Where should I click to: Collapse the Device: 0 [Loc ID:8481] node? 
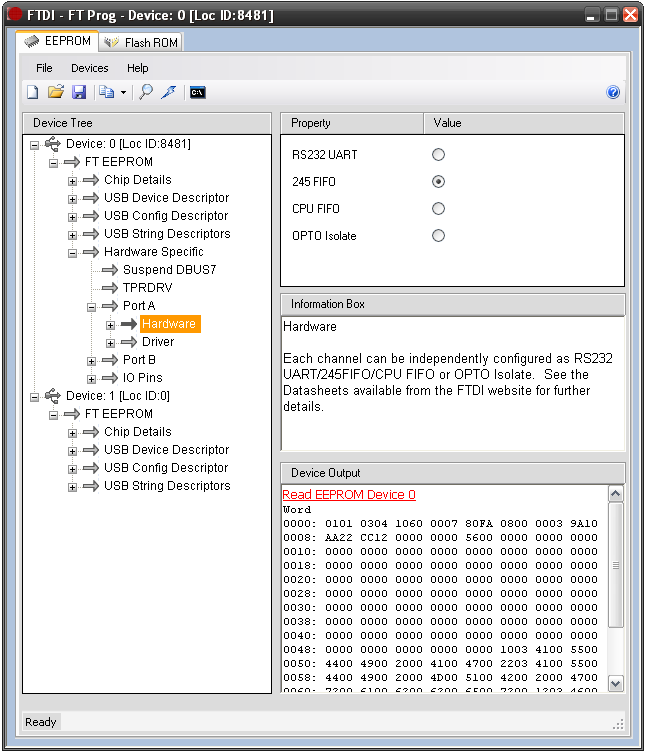pyautogui.click(x=35, y=145)
